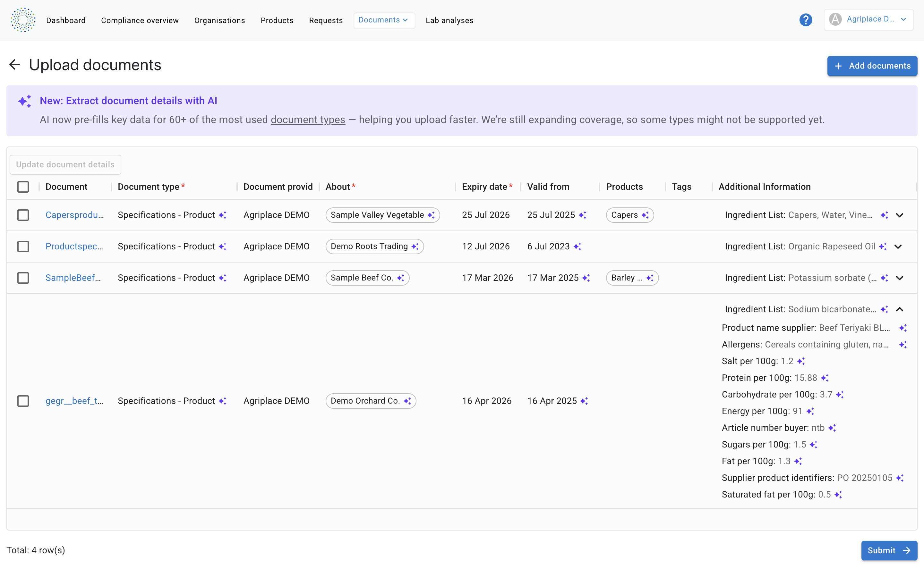Go to the Dashboard menu item
Image resolution: width=924 pixels, height=577 pixels.
click(x=66, y=20)
